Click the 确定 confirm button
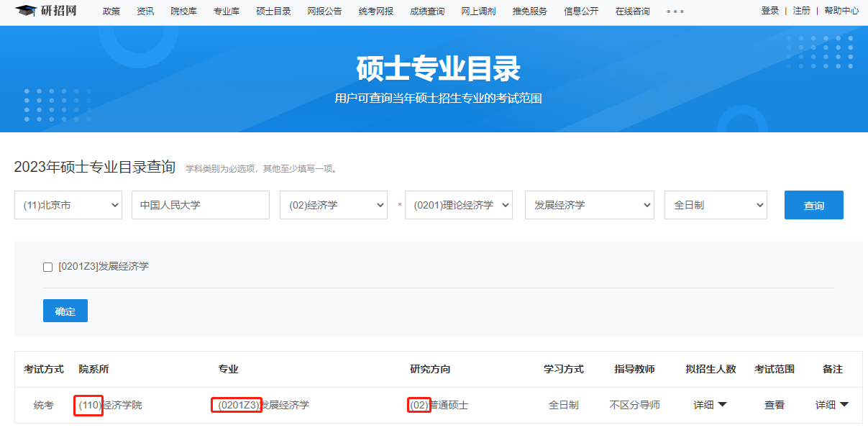 point(65,311)
